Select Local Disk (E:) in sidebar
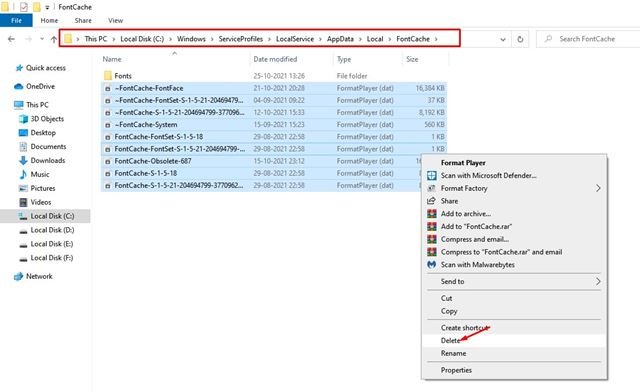Viewport: 640px width, 392px height. (x=52, y=244)
